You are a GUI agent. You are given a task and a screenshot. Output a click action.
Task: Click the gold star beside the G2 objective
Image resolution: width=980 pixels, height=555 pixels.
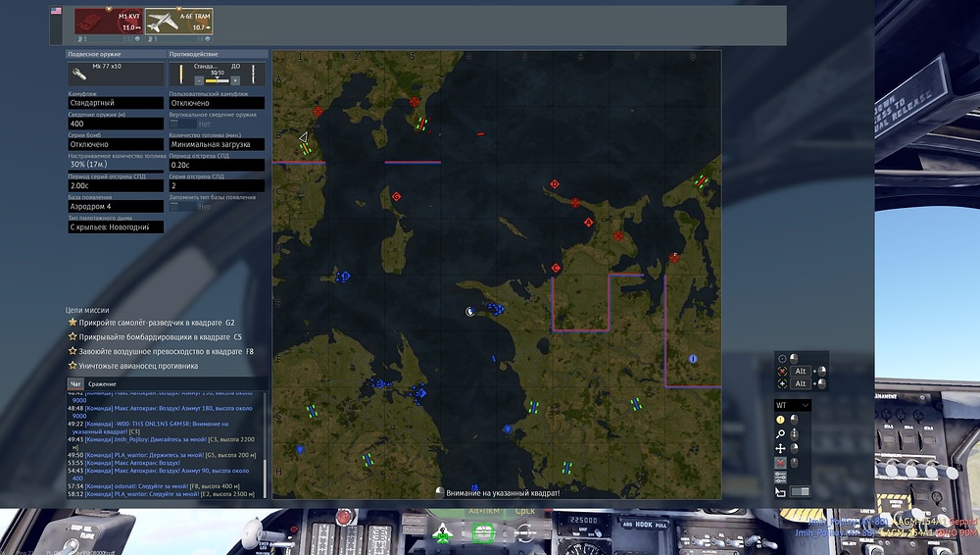[73, 323]
